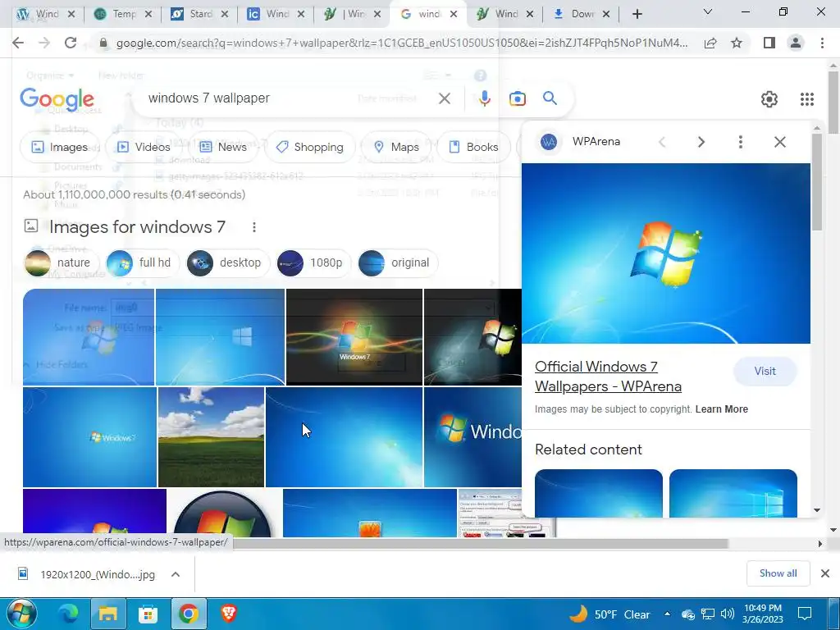Image resolution: width=840 pixels, height=630 pixels.
Task: Open a new browser tab
Action: (637, 14)
